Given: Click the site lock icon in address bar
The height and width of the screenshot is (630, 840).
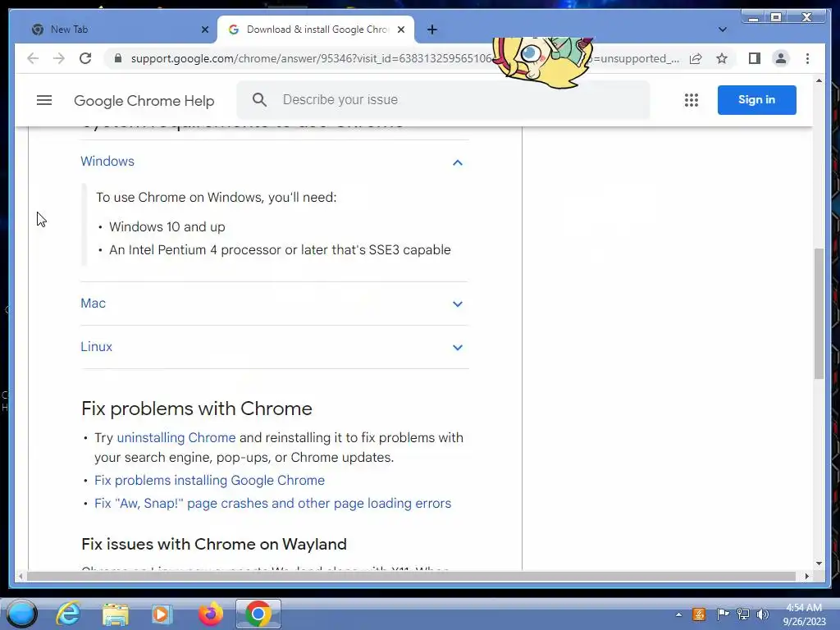Looking at the screenshot, I should click(x=118, y=58).
